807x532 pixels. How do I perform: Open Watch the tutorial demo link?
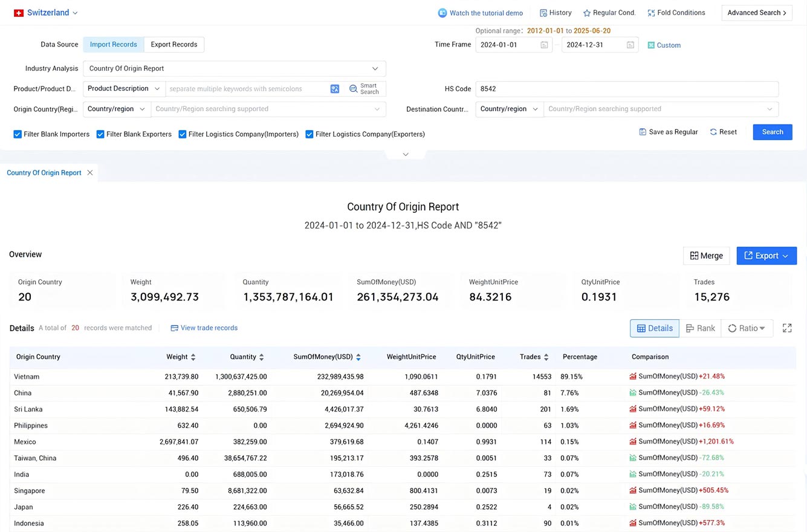(481, 13)
